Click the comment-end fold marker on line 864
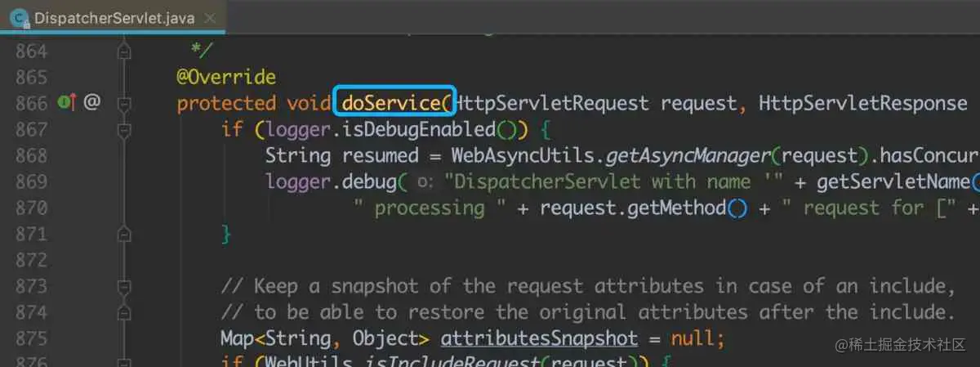Image resolution: width=980 pixels, height=367 pixels. tap(124, 51)
